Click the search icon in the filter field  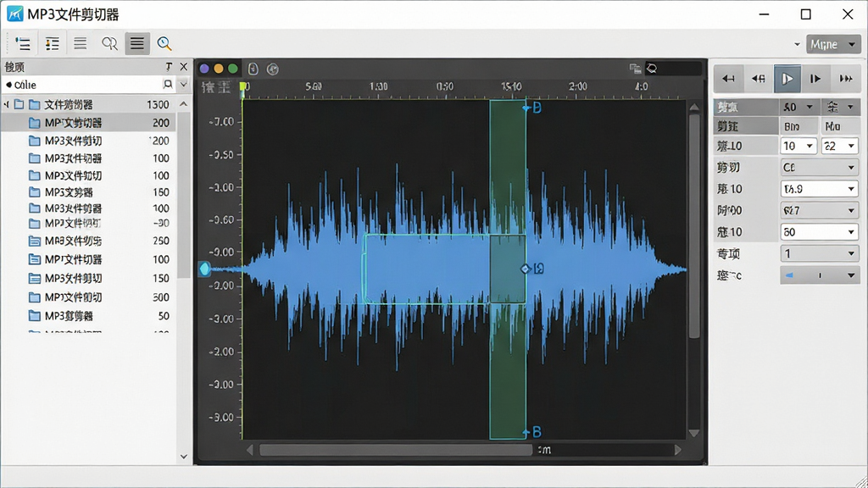[x=168, y=84]
